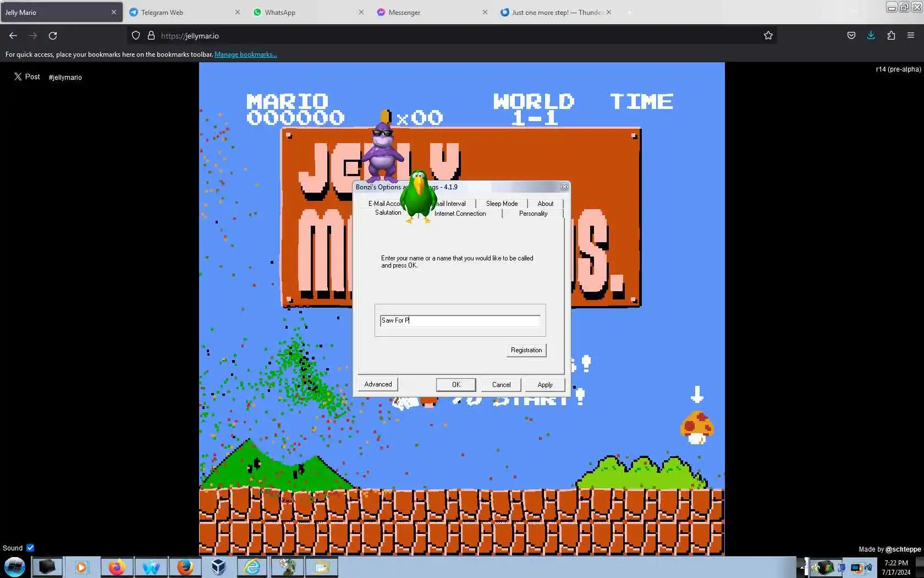Open the Firefox downloads panel
This screenshot has width=924, height=578.
(x=871, y=36)
